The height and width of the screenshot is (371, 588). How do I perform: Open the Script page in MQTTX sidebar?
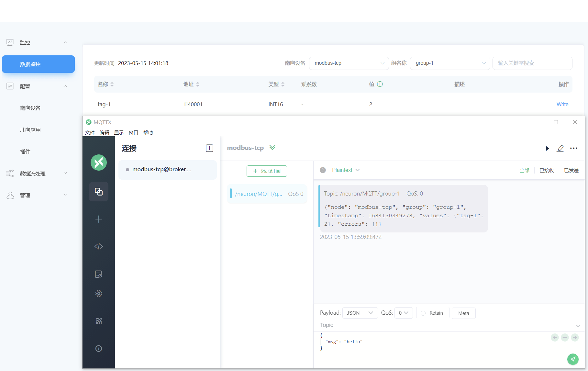[99, 247]
